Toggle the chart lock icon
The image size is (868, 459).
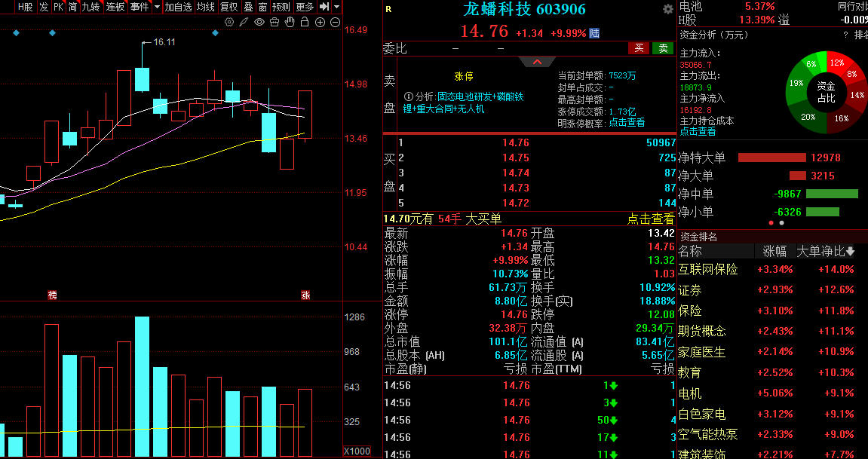coord(304,22)
